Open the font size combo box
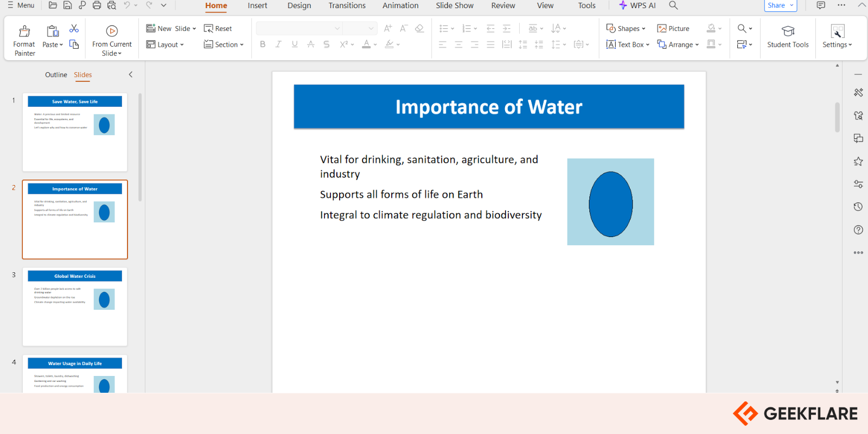The width and height of the screenshot is (868, 434). pyautogui.click(x=359, y=28)
